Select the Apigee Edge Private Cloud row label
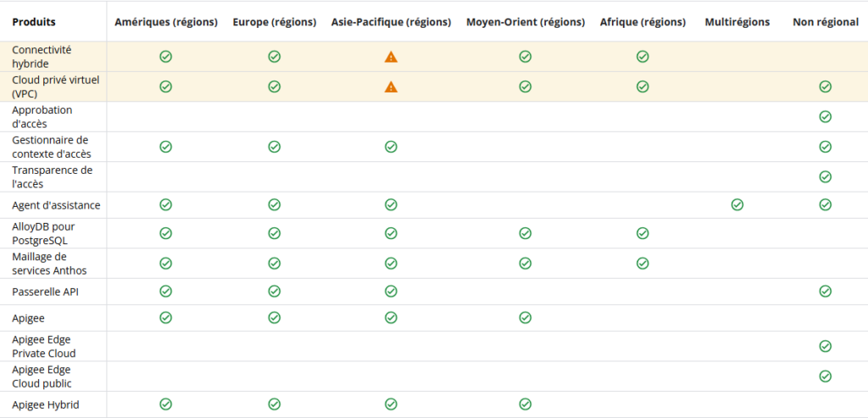This screenshot has width=868, height=418. (x=44, y=346)
